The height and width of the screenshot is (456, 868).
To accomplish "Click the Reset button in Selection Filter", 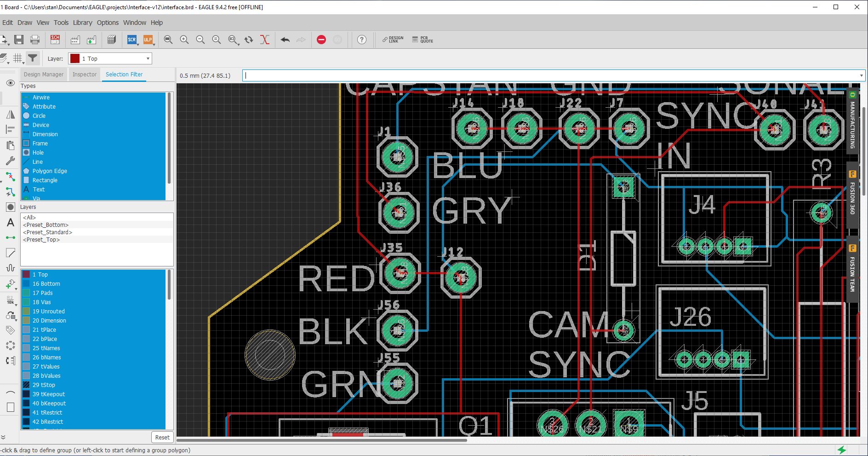I will (162, 437).
